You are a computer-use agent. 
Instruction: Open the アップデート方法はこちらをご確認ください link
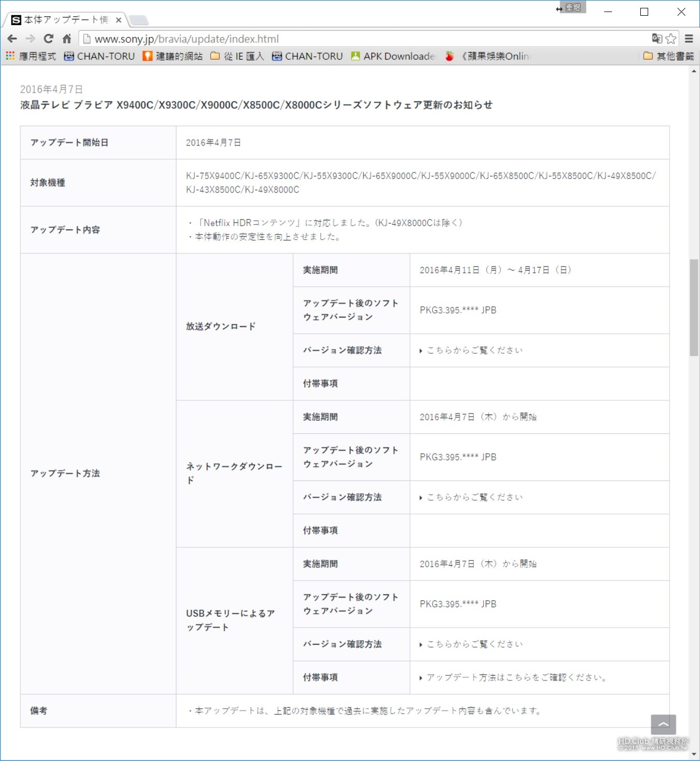pyautogui.click(x=517, y=677)
